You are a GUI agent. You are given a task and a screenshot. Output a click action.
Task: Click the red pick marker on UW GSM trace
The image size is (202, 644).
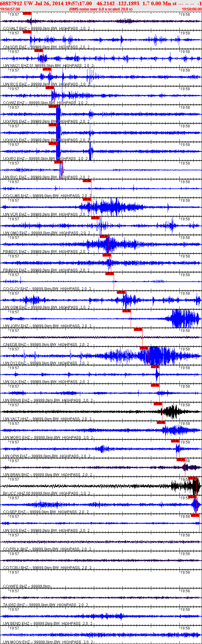pyautogui.click(x=121, y=292)
